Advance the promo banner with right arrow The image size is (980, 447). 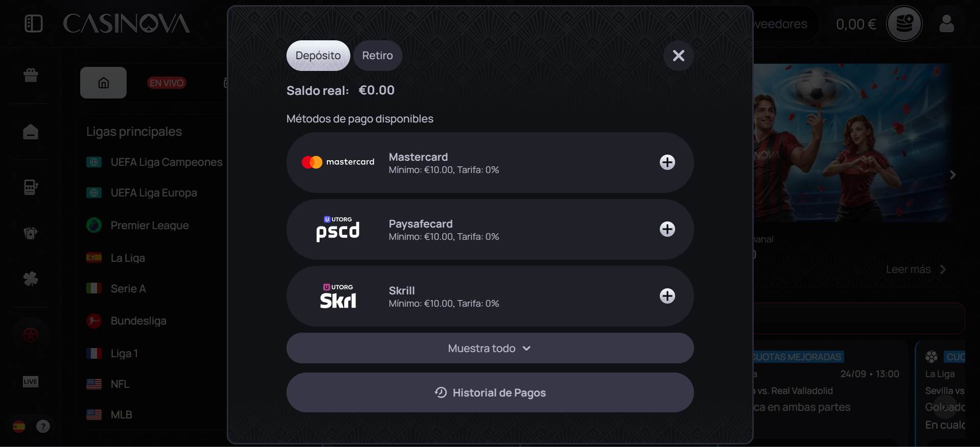pos(952,175)
